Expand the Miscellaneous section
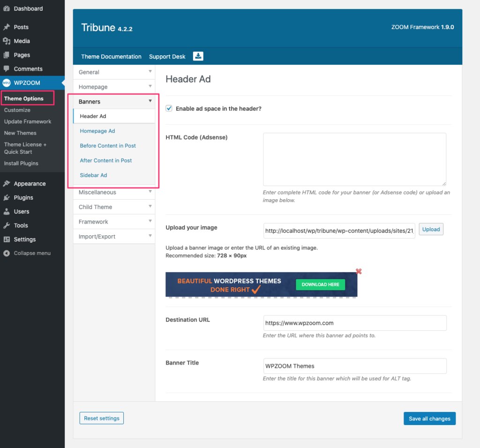Image resolution: width=480 pixels, height=448 pixels. (114, 192)
